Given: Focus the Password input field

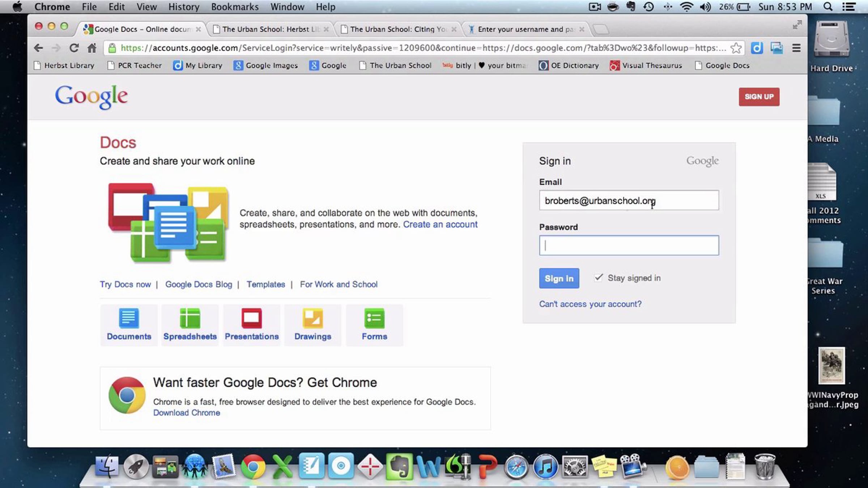Looking at the screenshot, I should pyautogui.click(x=629, y=245).
